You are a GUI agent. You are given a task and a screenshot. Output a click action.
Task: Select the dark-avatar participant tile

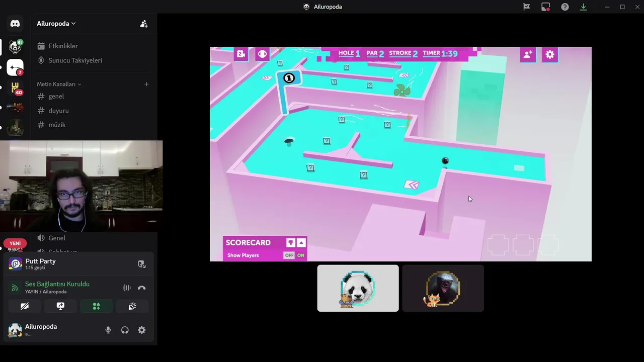pyautogui.click(x=443, y=288)
